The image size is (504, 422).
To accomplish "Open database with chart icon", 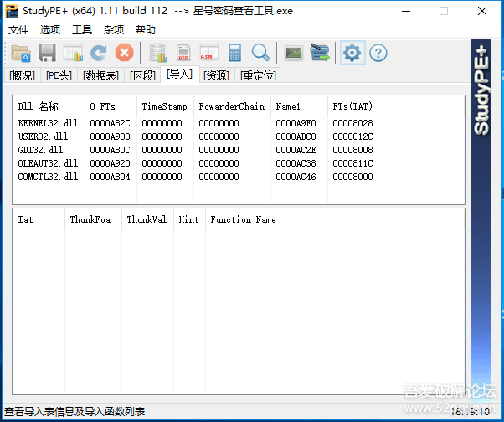I will pos(158,53).
